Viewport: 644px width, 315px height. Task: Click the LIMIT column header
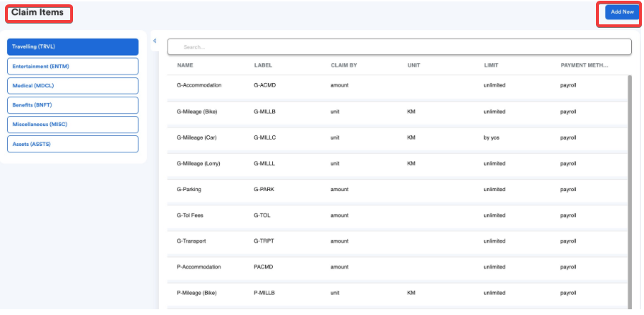pyautogui.click(x=491, y=65)
